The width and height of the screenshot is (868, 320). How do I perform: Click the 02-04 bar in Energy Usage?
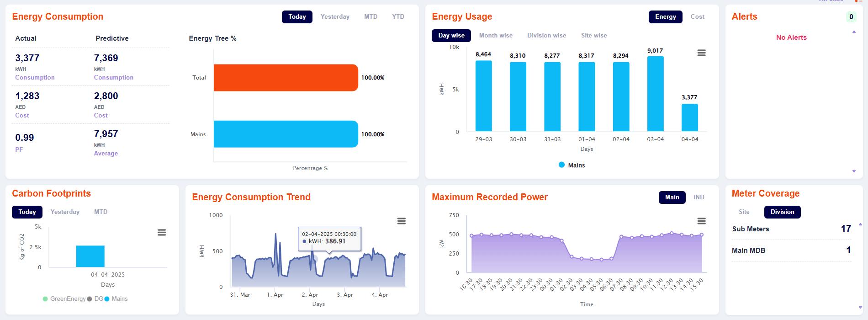click(621, 97)
